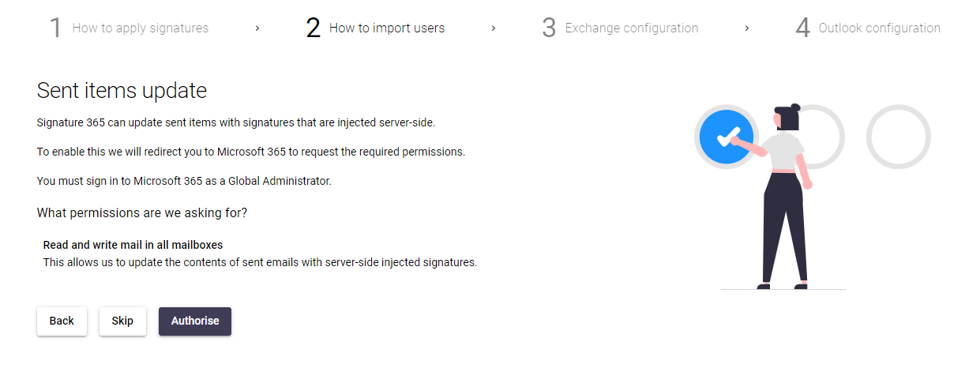Viewport: 980px width, 372px height.
Task: Click the chevron after How to import users
Action: (494, 28)
